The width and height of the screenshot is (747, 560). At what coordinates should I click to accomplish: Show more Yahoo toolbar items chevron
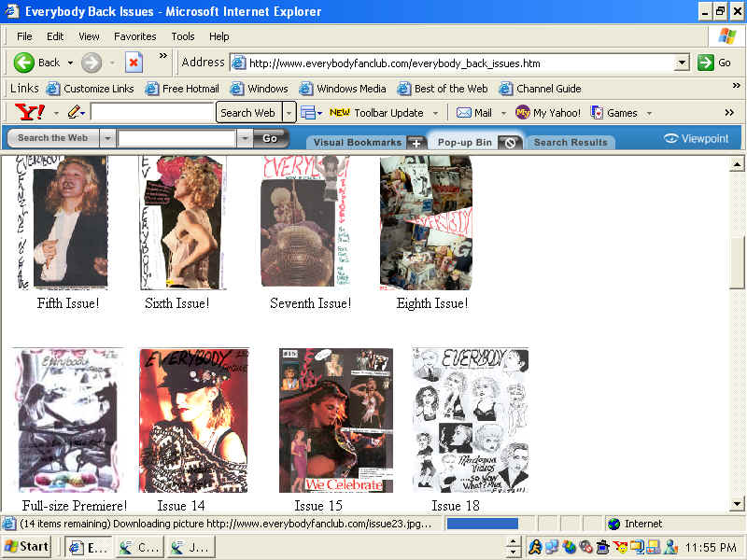(x=729, y=112)
